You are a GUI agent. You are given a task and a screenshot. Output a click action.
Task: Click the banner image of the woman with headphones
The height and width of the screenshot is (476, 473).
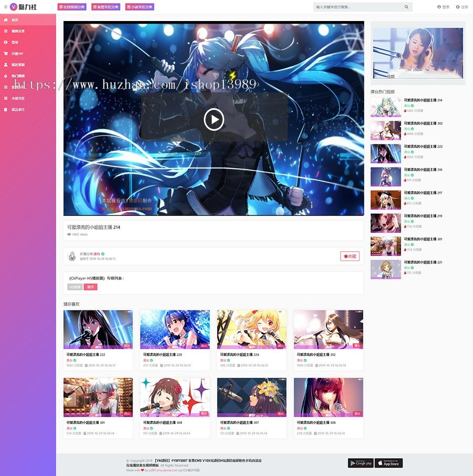point(418,53)
